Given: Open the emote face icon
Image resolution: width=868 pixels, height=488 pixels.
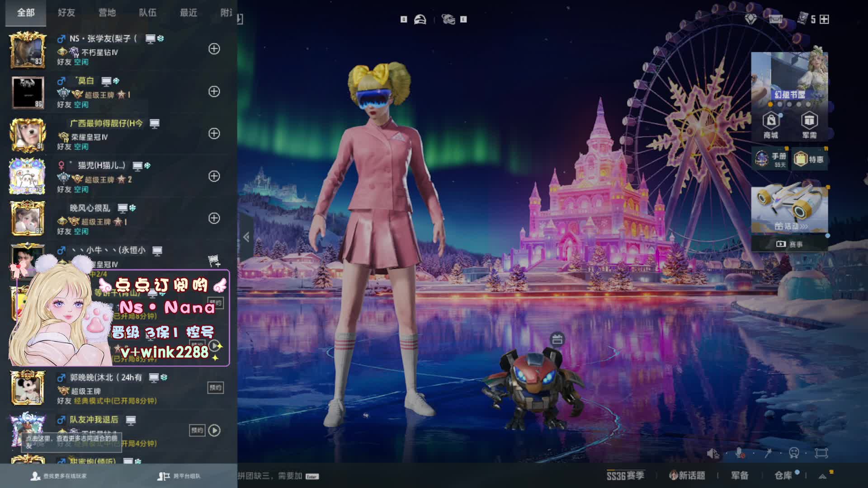Looking at the screenshot, I should click(x=794, y=453).
